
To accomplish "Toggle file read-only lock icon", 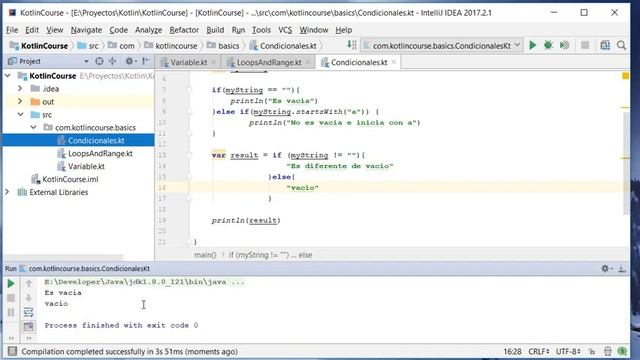I will click(592, 351).
